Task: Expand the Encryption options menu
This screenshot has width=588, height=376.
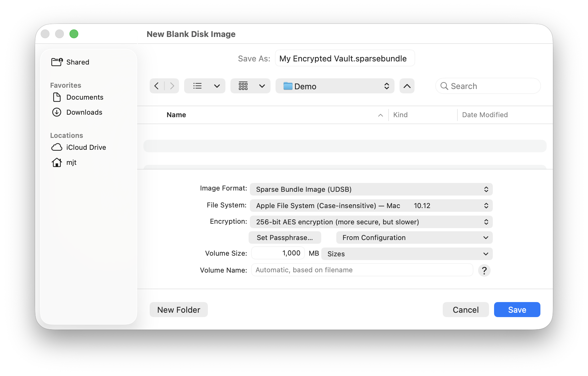Action: pyautogui.click(x=371, y=222)
